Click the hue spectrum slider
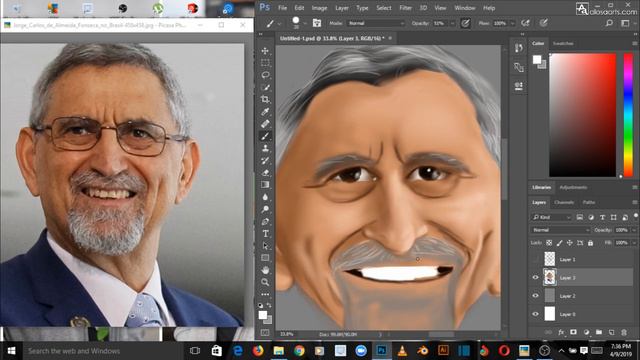The image size is (640, 360). pyautogui.click(x=628, y=115)
